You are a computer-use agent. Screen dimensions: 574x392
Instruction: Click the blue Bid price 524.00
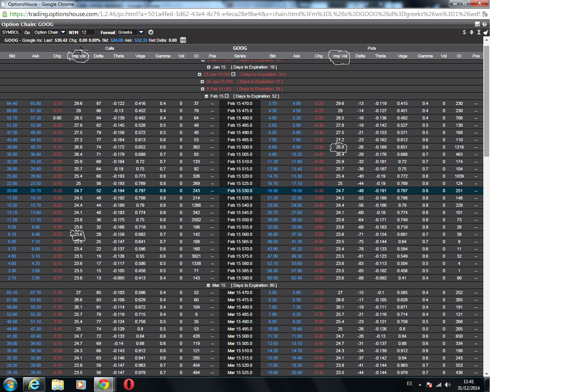pyautogui.click(x=117, y=40)
